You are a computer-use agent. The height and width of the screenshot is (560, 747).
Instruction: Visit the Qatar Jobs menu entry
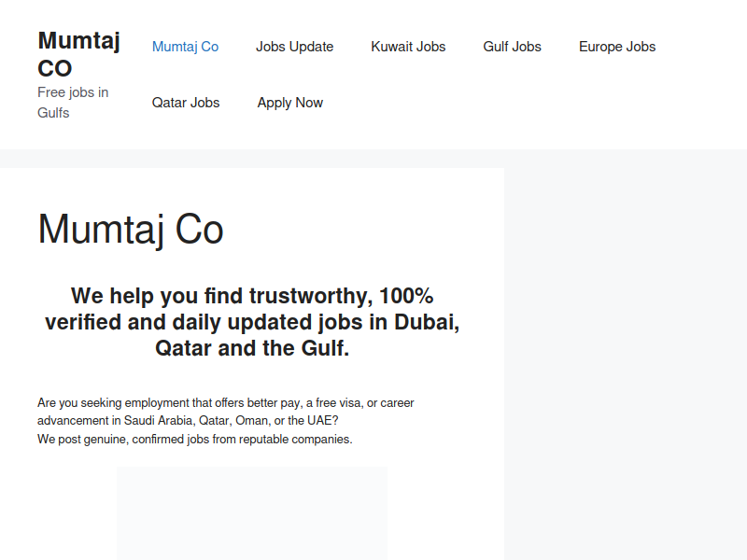coord(186,103)
